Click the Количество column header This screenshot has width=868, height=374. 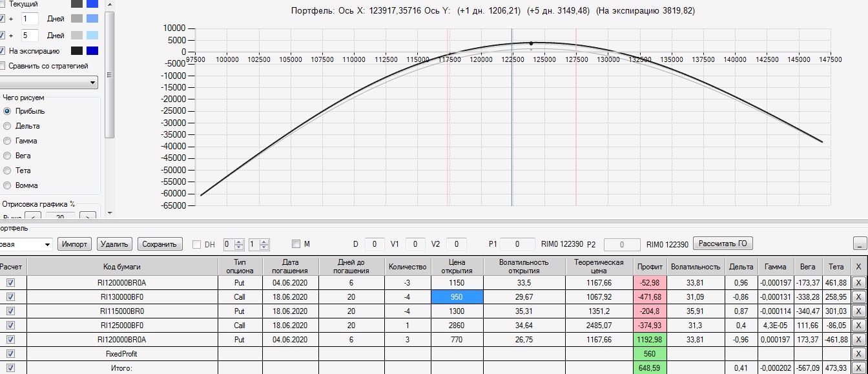[x=408, y=266]
